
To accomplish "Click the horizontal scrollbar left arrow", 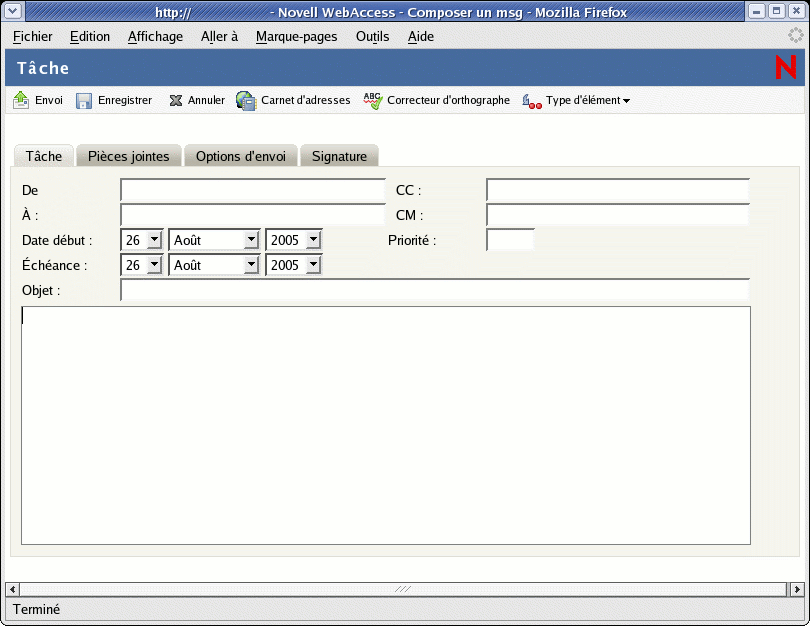I will coord(12,589).
